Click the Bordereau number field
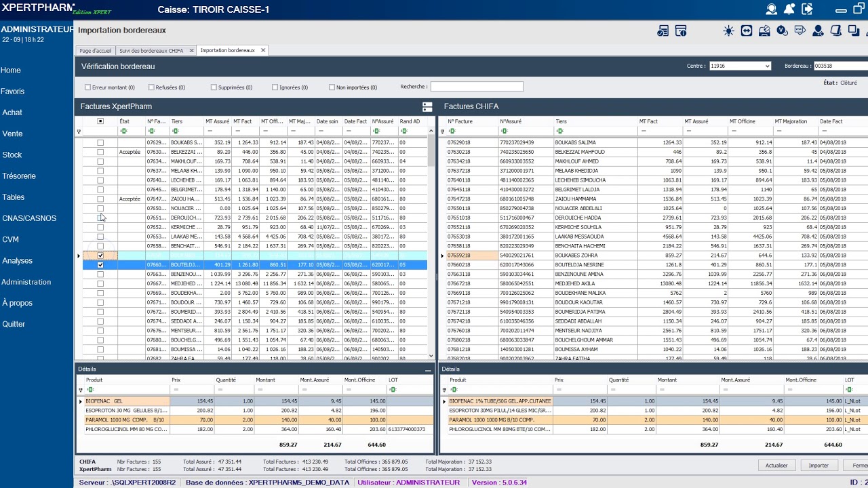This screenshot has width=868, height=488. tap(841, 66)
